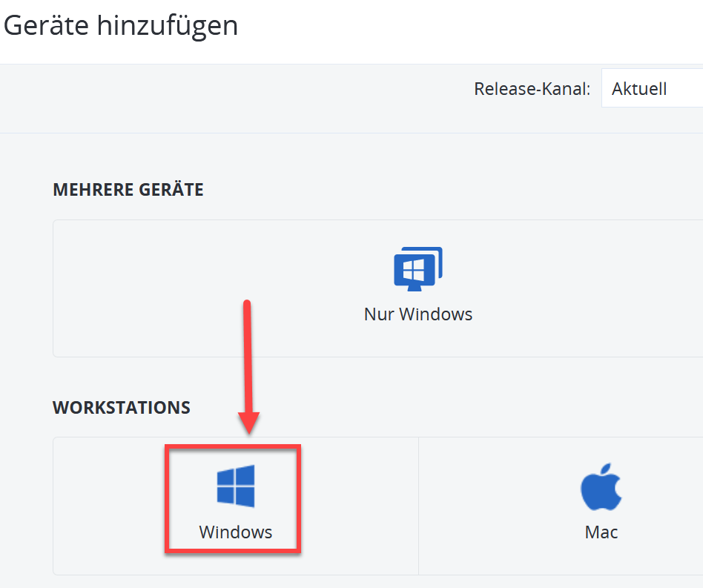Image resolution: width=703 pixels, height=588 pixels.
Task: Click the "Aktuell" value in release channel field
Action: click(639, 89)
